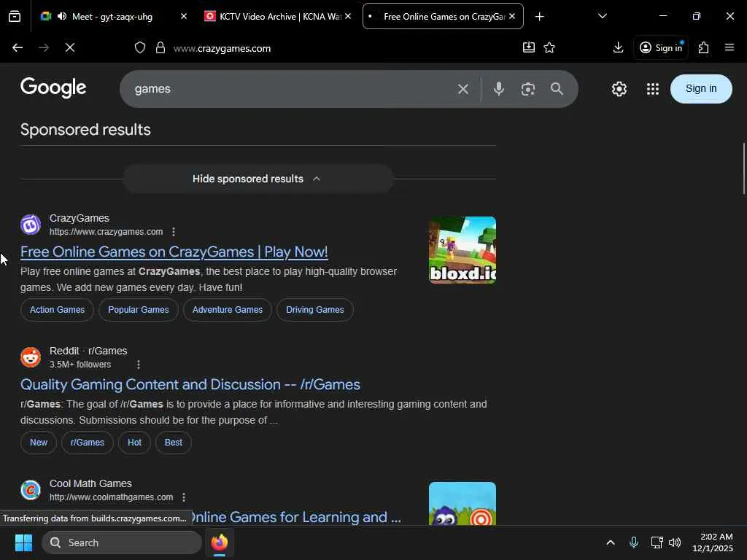The image size is (747, 560).
Task: Show hidden system tray icons
Action: point(611,542)
